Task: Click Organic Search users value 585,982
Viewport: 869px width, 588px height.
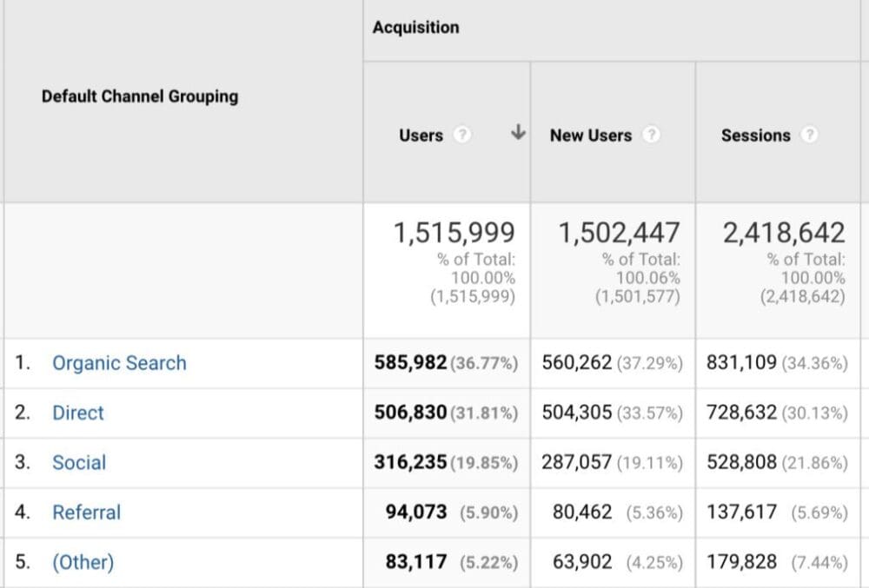Action: (x=411, y=363)
